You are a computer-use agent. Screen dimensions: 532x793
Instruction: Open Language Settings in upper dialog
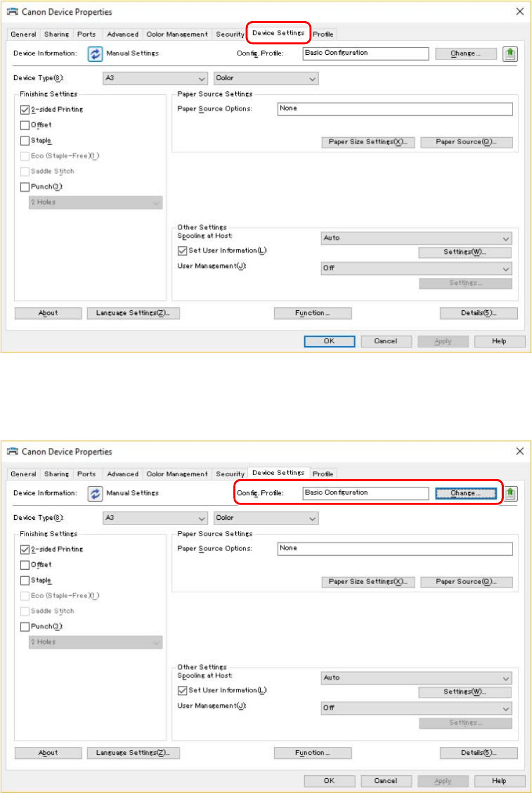click(x=133, y=313)
